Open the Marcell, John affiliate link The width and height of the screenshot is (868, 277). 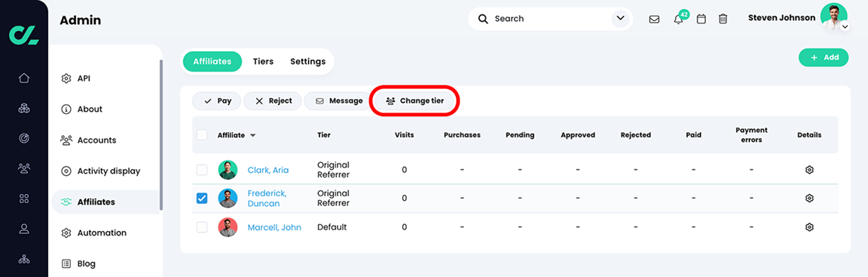[x=274, y=227]
